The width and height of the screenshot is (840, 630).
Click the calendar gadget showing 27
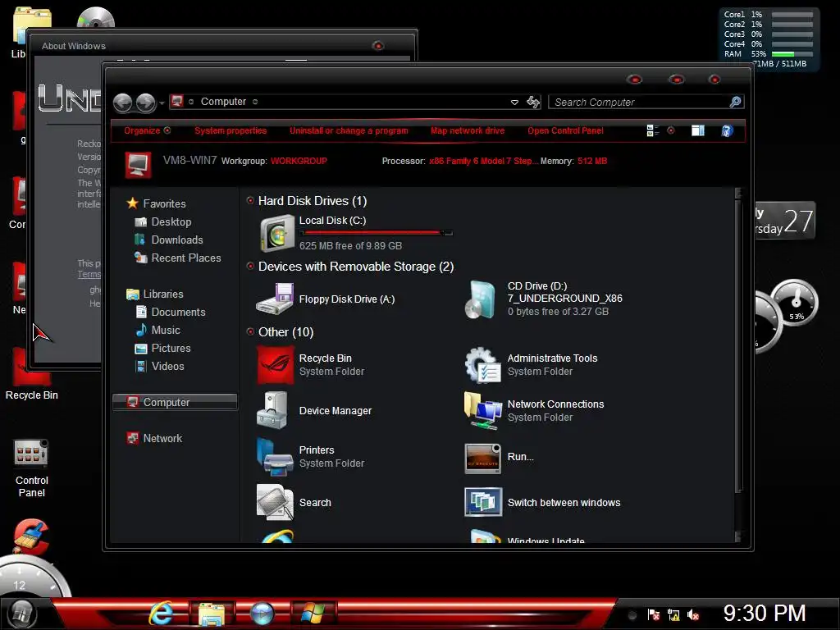tap(785, 220)
